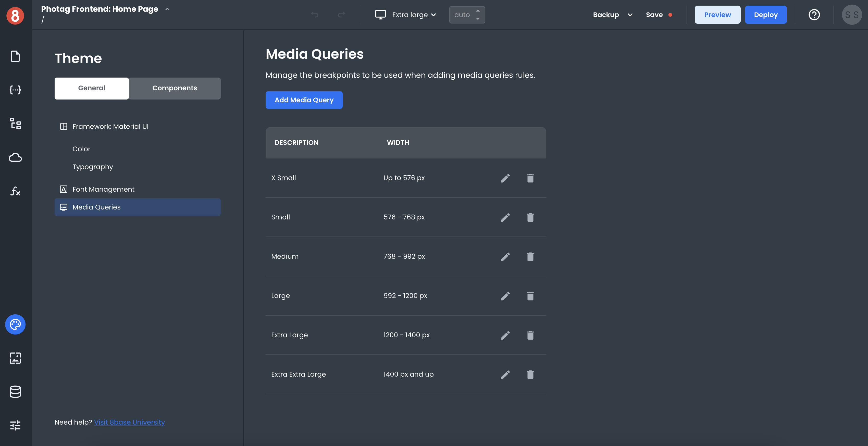Open the Assets image icon in sidebar

pos(15,358)
